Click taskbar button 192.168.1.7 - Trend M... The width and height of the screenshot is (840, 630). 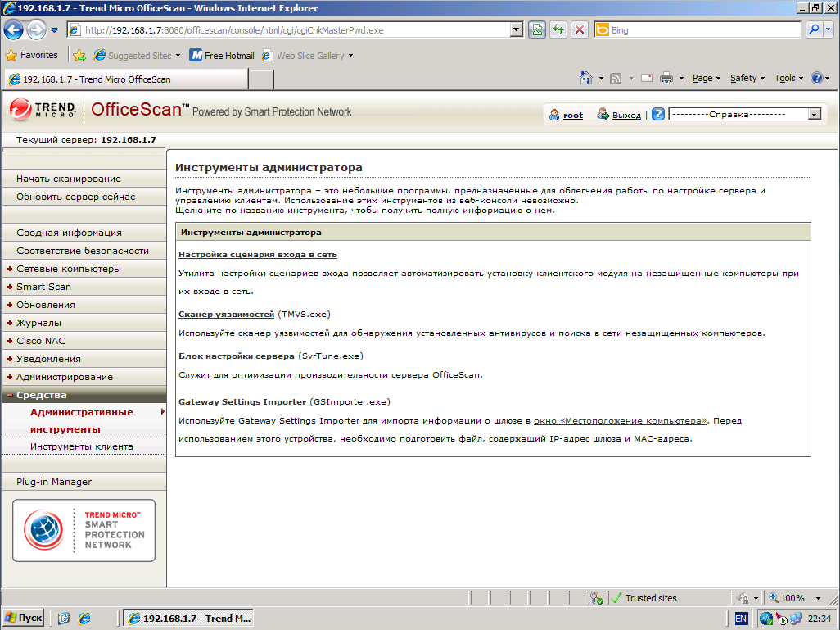click(x=188, y=619)
